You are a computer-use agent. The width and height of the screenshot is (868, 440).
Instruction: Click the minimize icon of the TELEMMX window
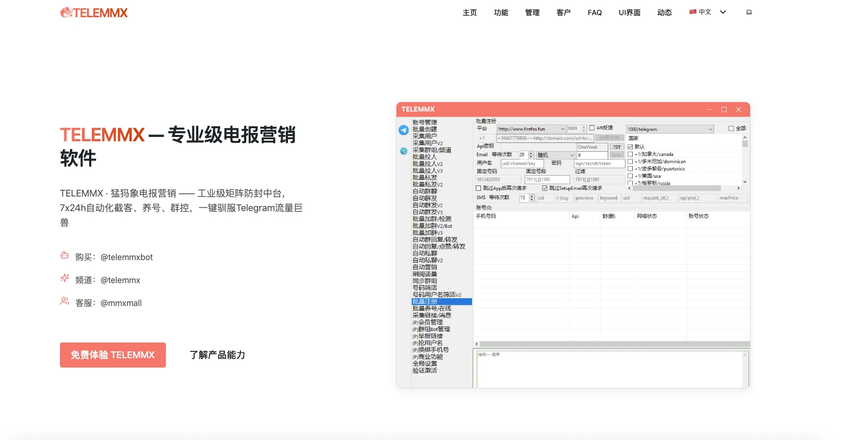click(x=709, y=109)
